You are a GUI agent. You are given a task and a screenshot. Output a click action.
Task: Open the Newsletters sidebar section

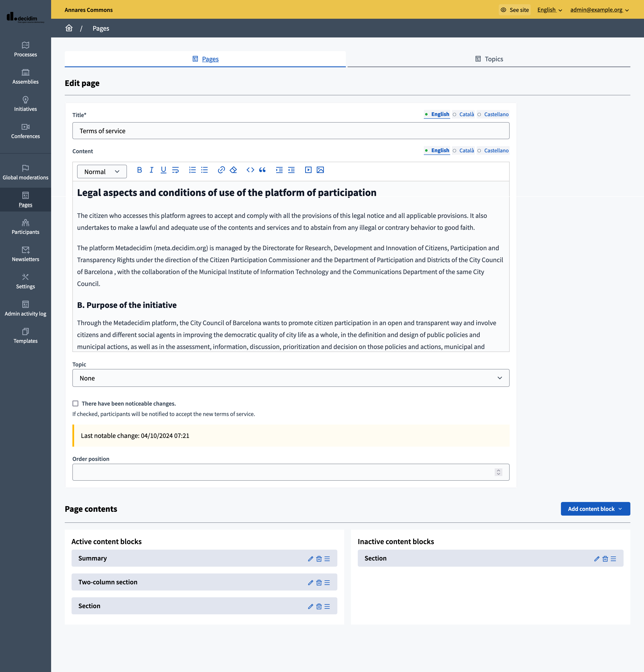(25, 254)
